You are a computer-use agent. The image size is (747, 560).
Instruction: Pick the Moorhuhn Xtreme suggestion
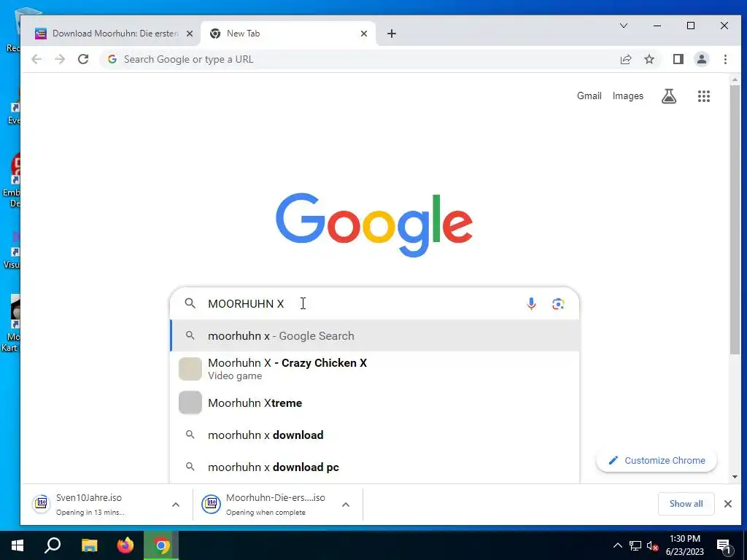pyautogui.click(x=375, y=402)
